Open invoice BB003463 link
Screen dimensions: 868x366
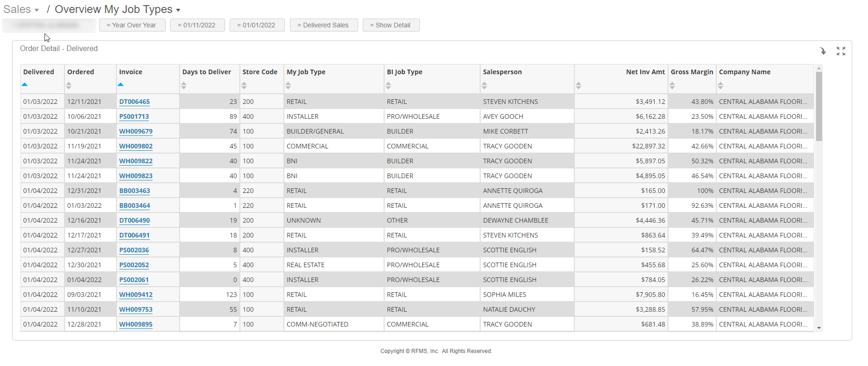[135, 191]
